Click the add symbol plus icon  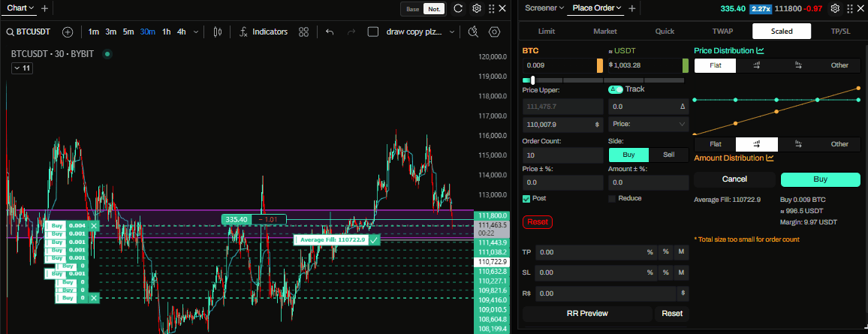coord(68,32)
